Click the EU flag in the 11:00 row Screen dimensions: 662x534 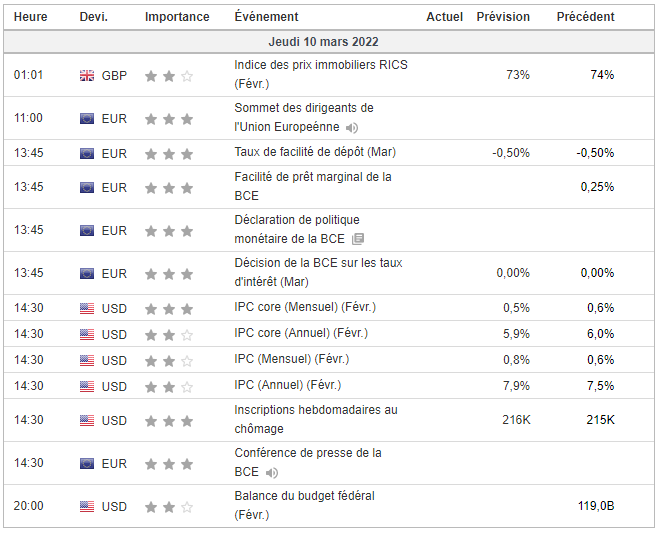coord(87,118)
